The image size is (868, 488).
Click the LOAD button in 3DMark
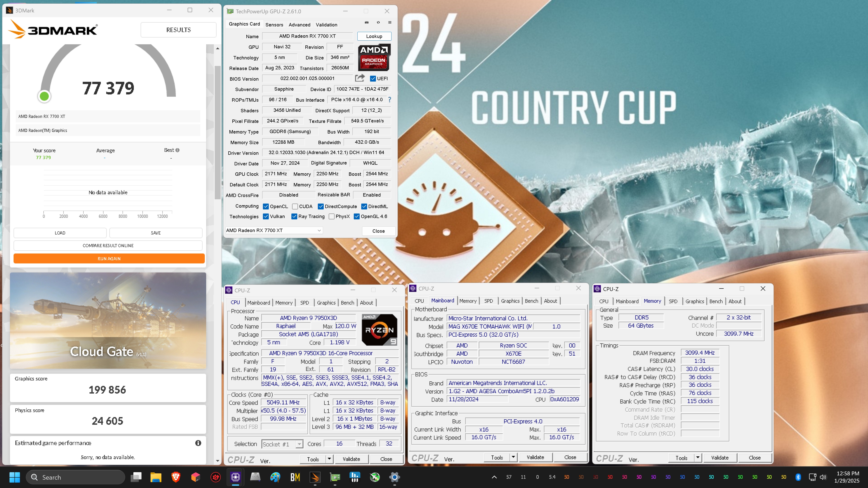[x=60, y=233]
